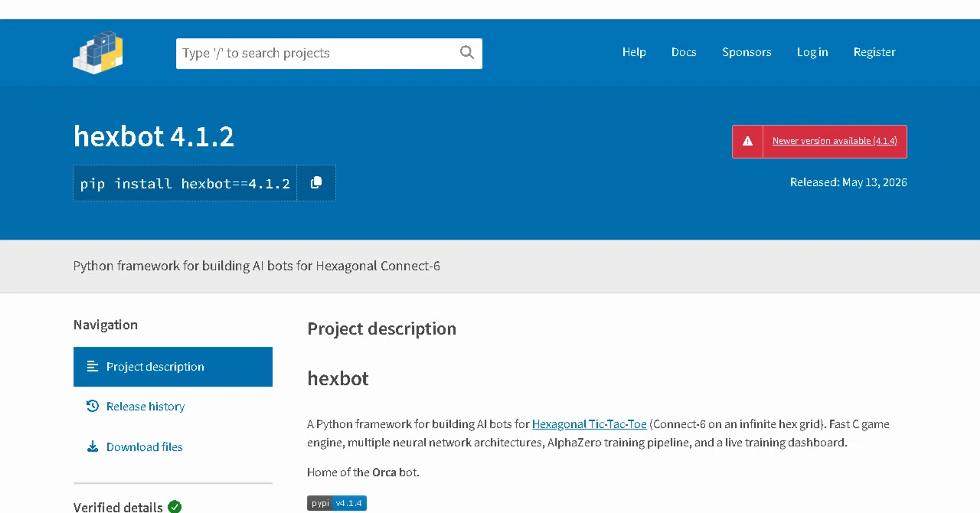
Task: Click the Project description main heading
Action: point(381,328)
